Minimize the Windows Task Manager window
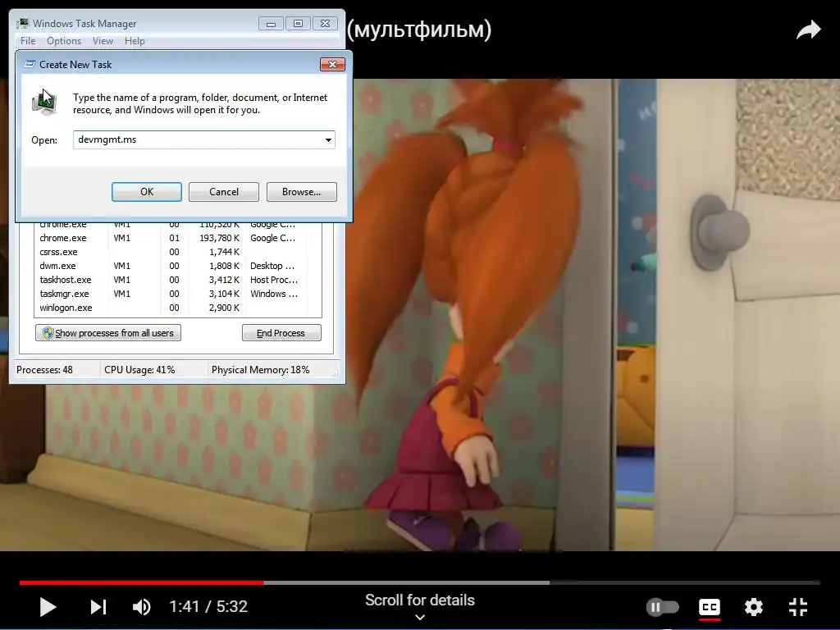Image resolution: width=840 pixels, height=630 pixels. [271, 24]
